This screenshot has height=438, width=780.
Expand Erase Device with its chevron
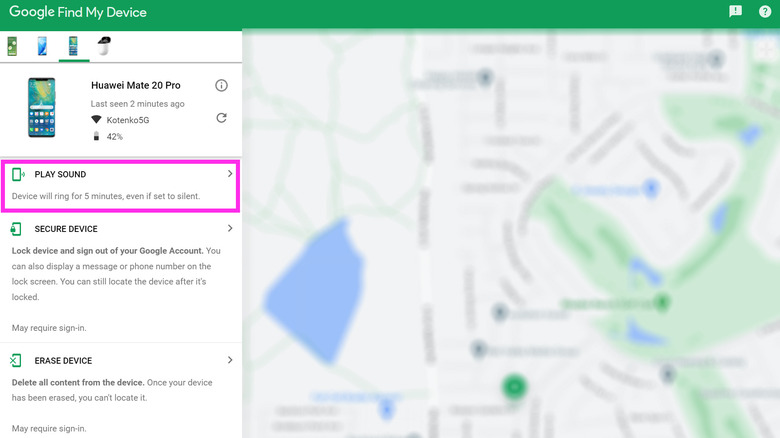point(230,360)
